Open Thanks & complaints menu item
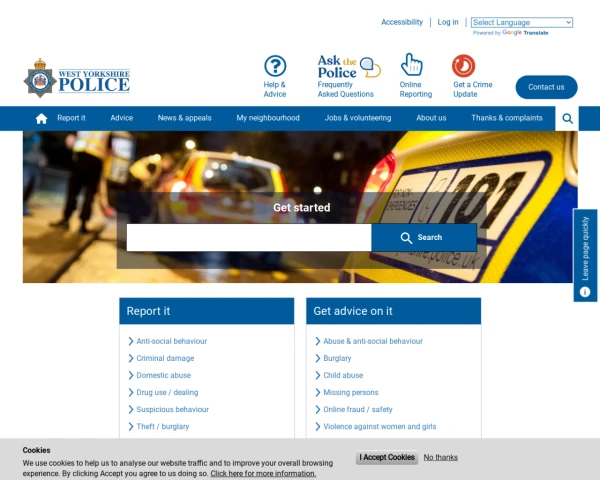Image resolution: width=600 pixels, height=480 pixels. [507, 118]
